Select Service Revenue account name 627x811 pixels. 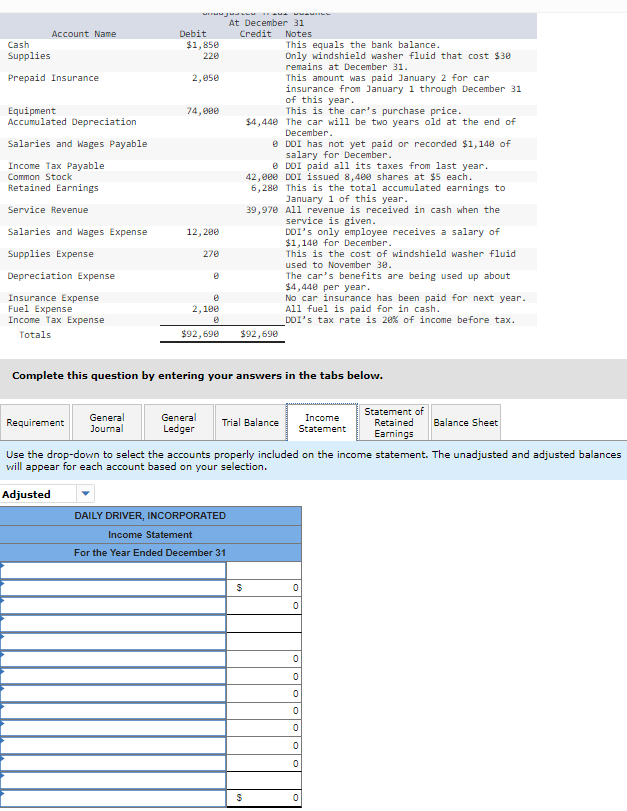click(x=48, y=210)
